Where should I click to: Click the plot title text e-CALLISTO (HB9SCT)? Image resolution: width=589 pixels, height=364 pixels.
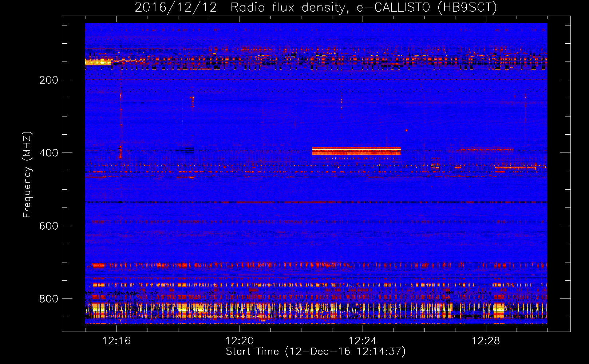tap(426, 7)
